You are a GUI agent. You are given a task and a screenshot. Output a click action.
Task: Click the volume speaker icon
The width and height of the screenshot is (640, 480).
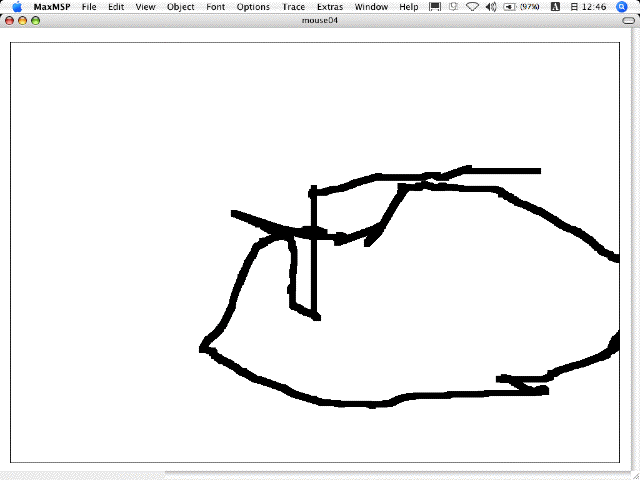tap(492, 7)
